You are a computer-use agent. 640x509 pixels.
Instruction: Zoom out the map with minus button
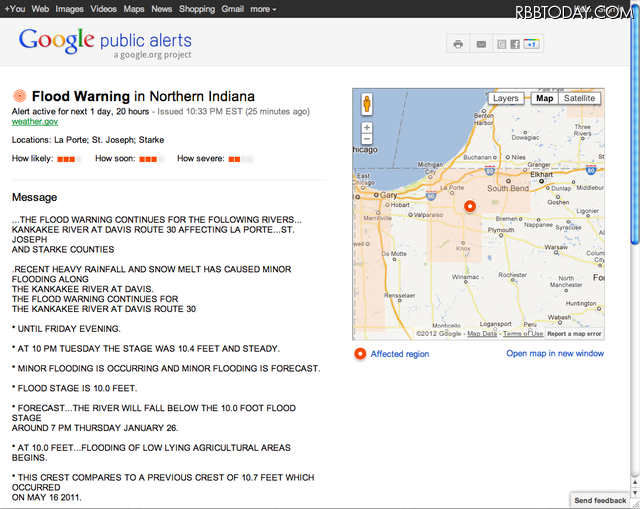pyautogui.click(x=367, y=139)
